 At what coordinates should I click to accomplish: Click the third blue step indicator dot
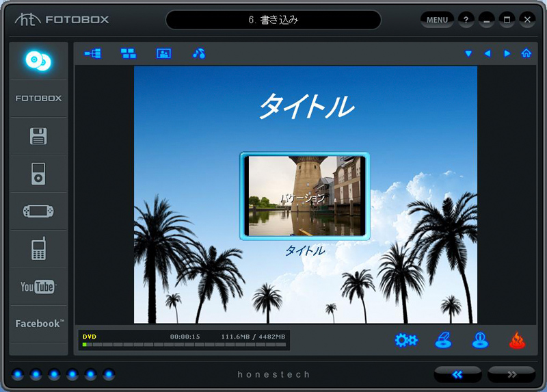pyautogui.click(x=54, y=374)
